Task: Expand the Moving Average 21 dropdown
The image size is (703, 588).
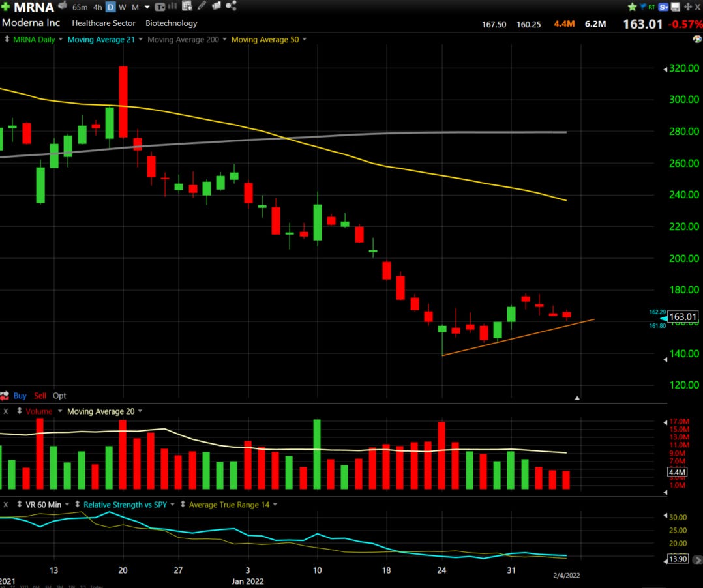Action: click(140, 39)
